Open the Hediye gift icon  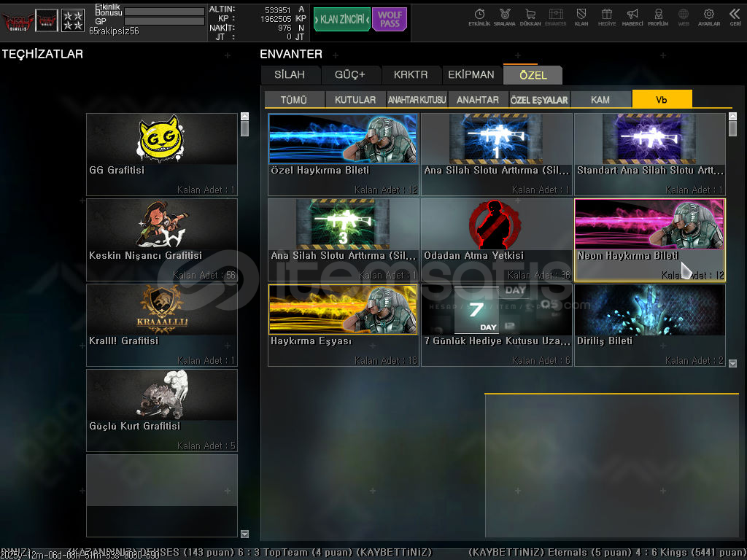pos(606,17)
